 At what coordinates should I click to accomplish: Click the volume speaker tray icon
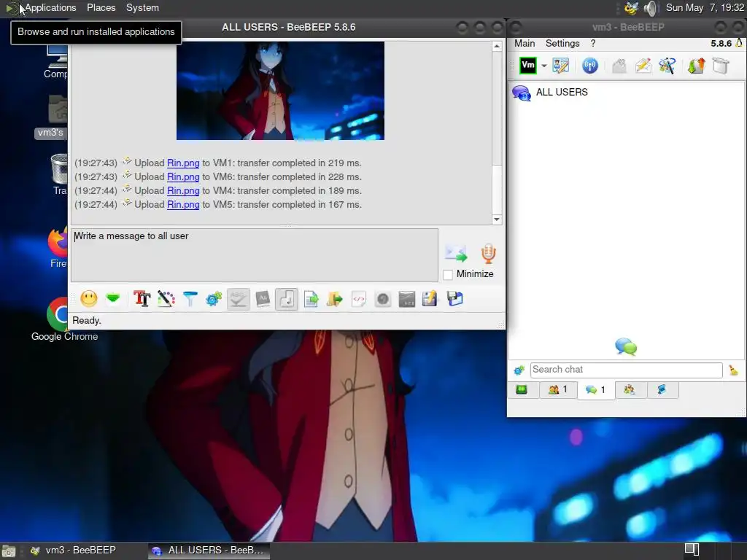(650, 8)
